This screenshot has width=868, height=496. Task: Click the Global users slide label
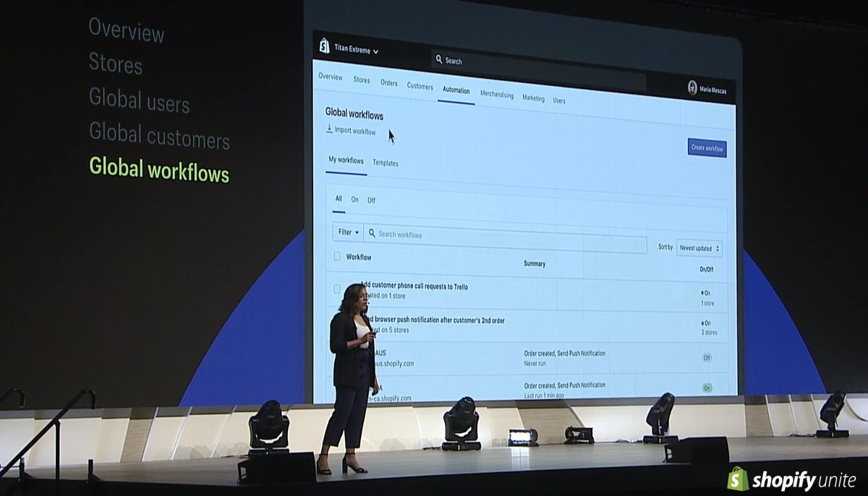tap(139, 100)
